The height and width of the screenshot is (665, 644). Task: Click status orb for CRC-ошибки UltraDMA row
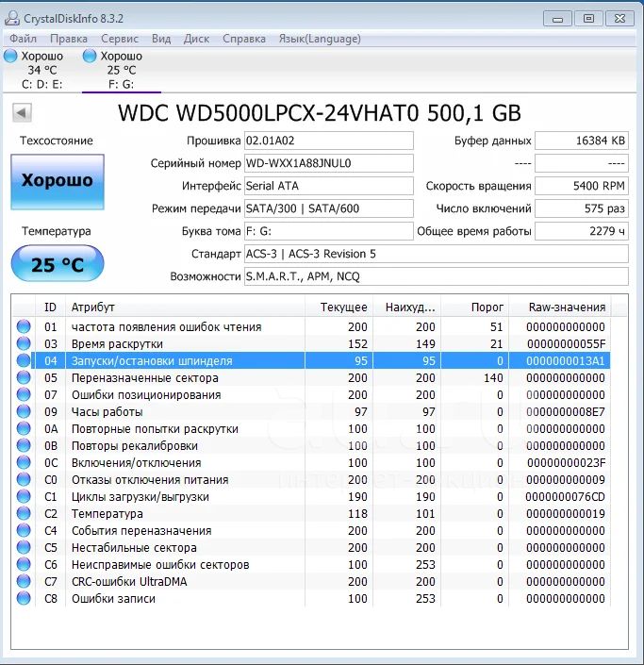(x=24, y=581)
